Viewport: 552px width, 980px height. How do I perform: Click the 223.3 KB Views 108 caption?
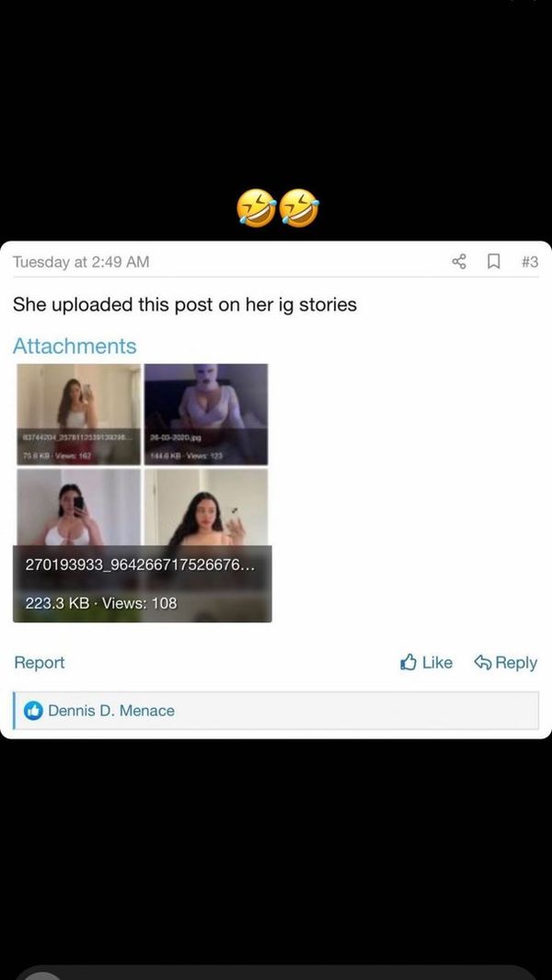pos(100,603)
